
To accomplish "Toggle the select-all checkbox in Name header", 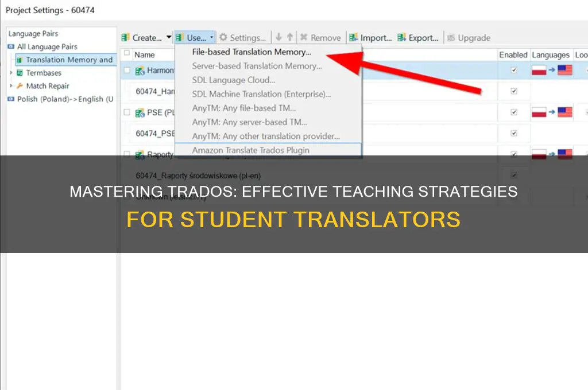I will point(127,53).
